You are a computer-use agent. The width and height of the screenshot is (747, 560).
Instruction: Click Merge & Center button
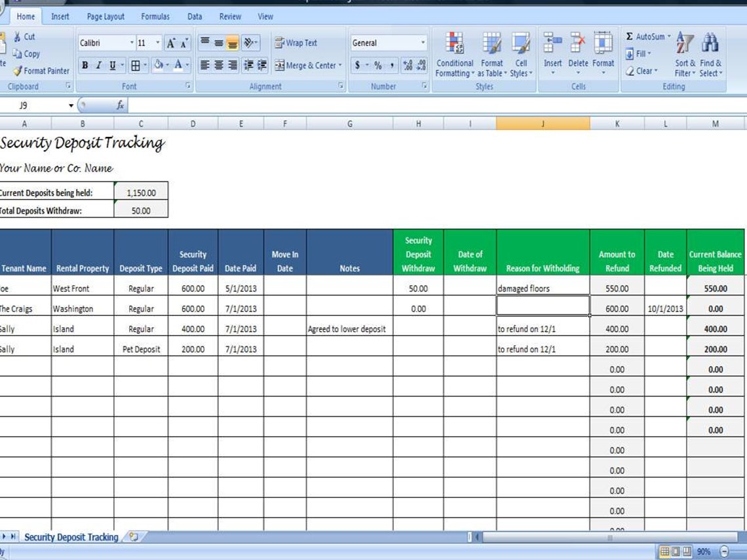(x=305, y=65)
